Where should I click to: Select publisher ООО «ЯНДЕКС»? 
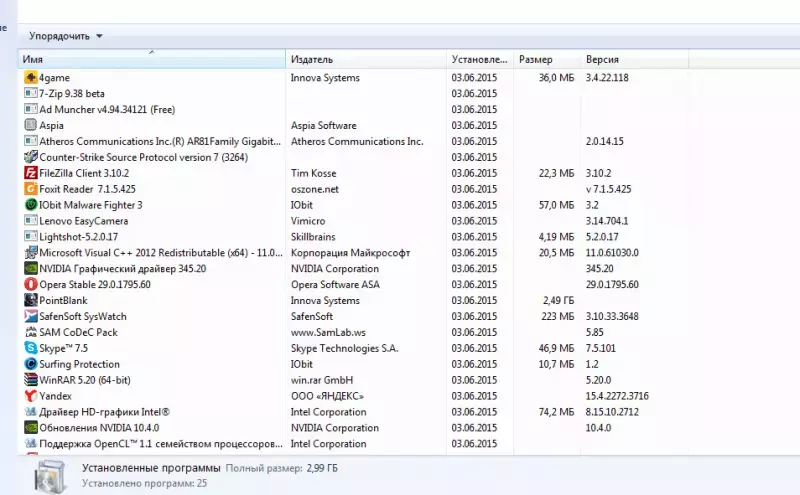pos(327,395)
